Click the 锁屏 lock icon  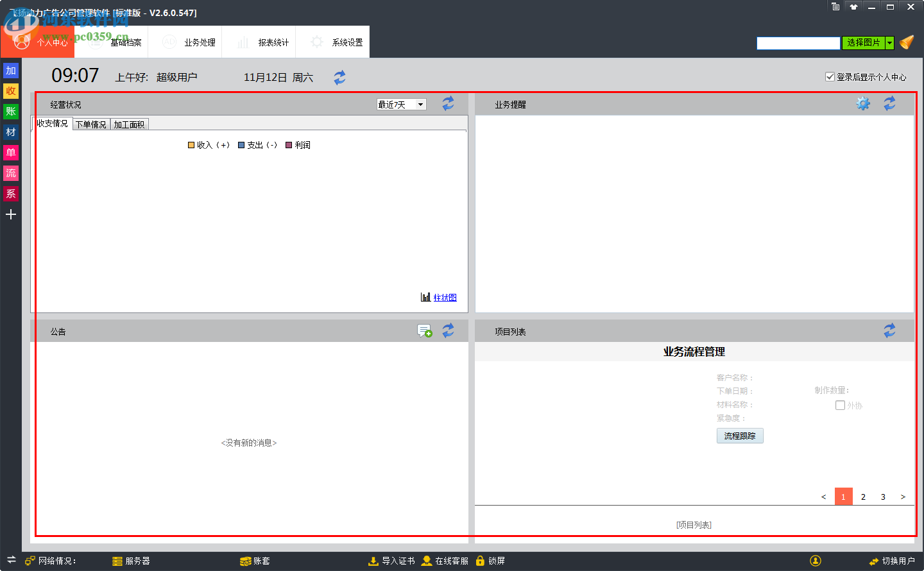480,561
